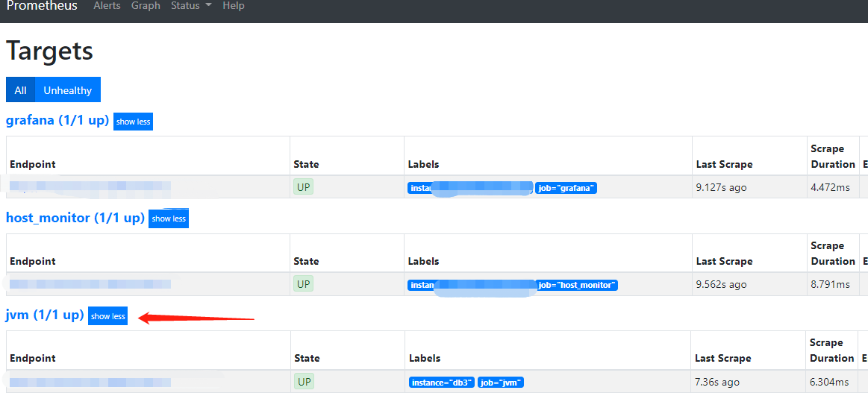
Task: Open the Alerts page
Action: point(106,6)
